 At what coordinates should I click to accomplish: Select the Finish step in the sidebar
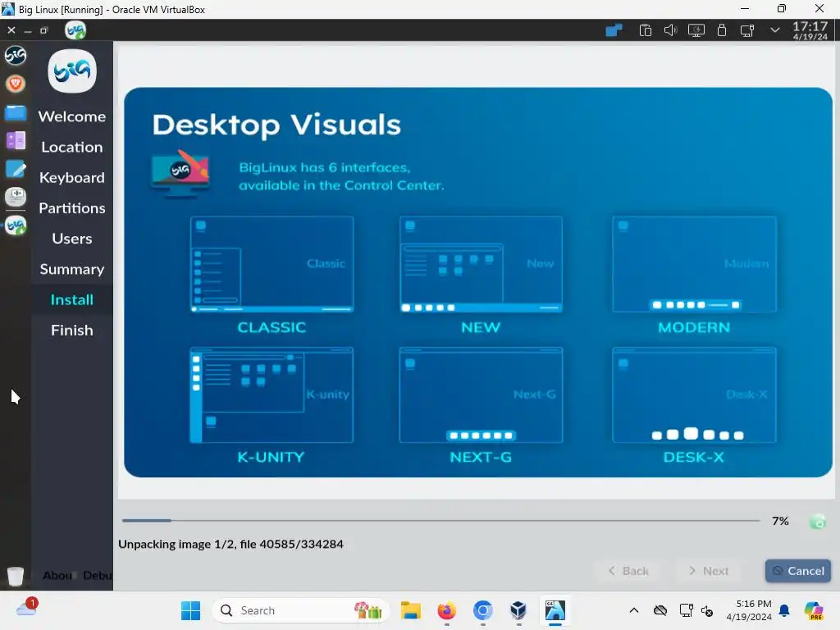[72, 330]
